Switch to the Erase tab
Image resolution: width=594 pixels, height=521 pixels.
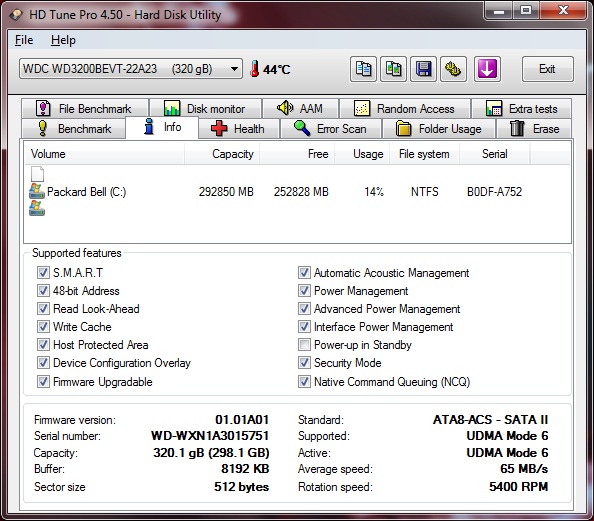[534, 128]
